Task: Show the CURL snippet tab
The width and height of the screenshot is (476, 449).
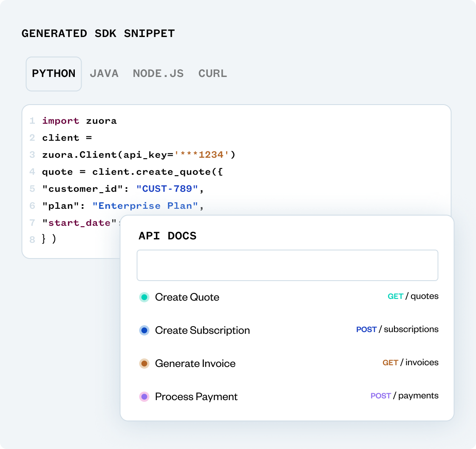Action: click(212, 74)
